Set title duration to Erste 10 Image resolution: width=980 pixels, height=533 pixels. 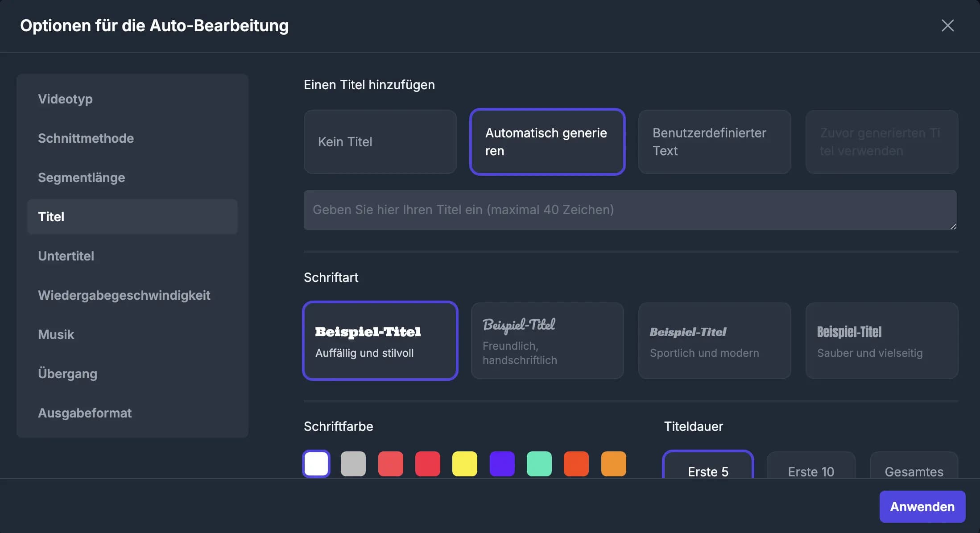coord(810,471)
